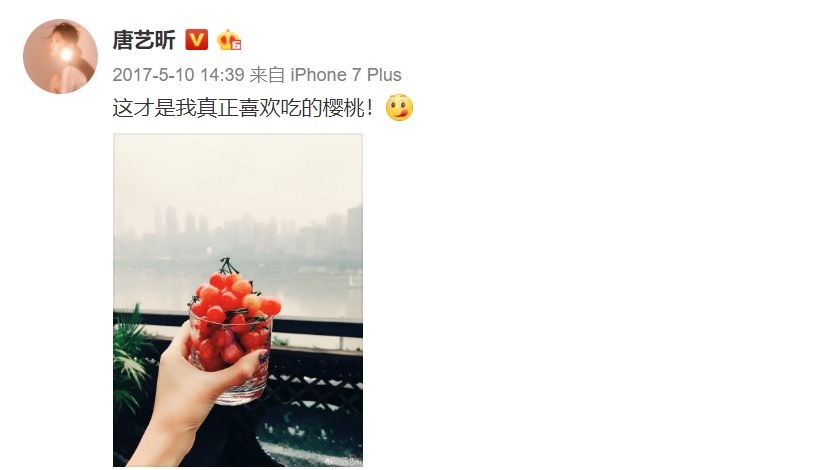Enlarge the cherry photo thumbnail
836x470 pixels.
(x=238, y=300)
